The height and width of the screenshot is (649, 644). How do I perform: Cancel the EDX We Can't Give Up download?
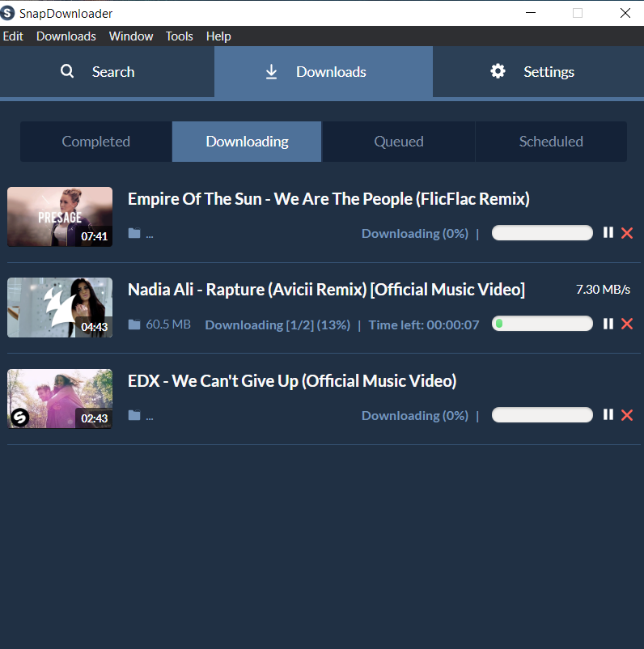coord(627,415)
